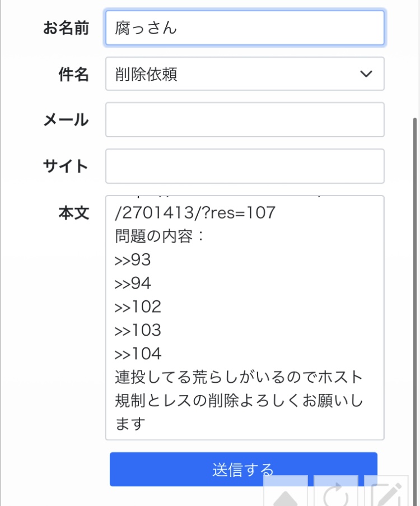Screen dimensions: 420x506
Task: Focus the メール email field
Action: coord(245,120)
